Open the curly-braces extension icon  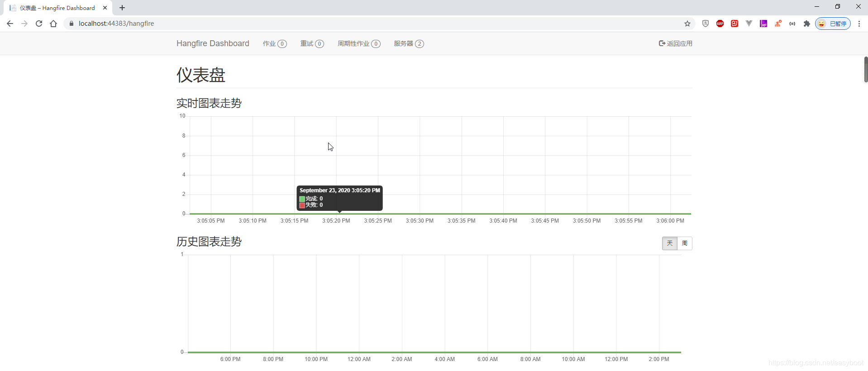click(x=792, y=24)
